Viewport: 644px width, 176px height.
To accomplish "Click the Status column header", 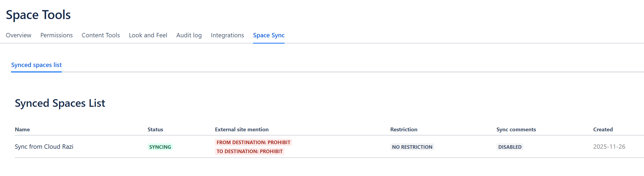I will pos(155,129).
